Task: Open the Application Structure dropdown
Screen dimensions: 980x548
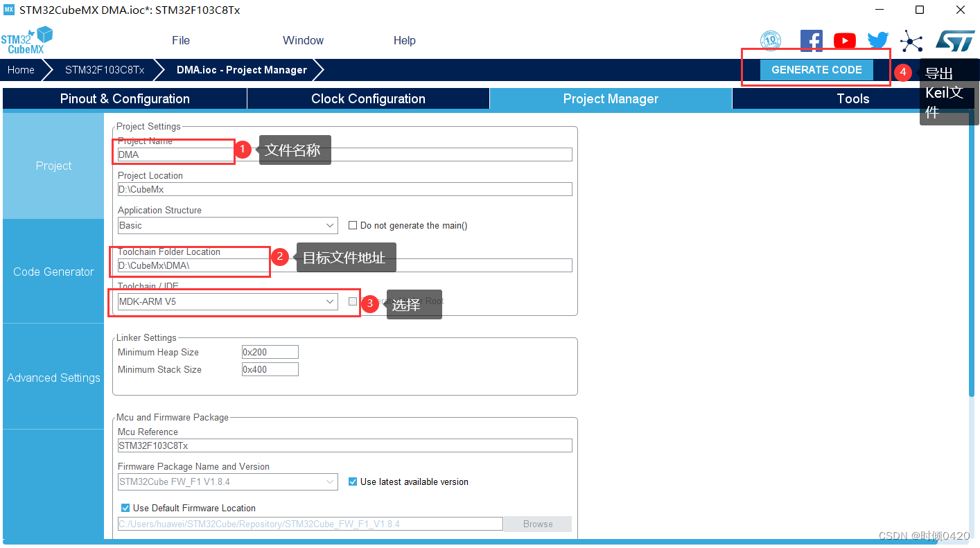Action: [x=228, y=225]
